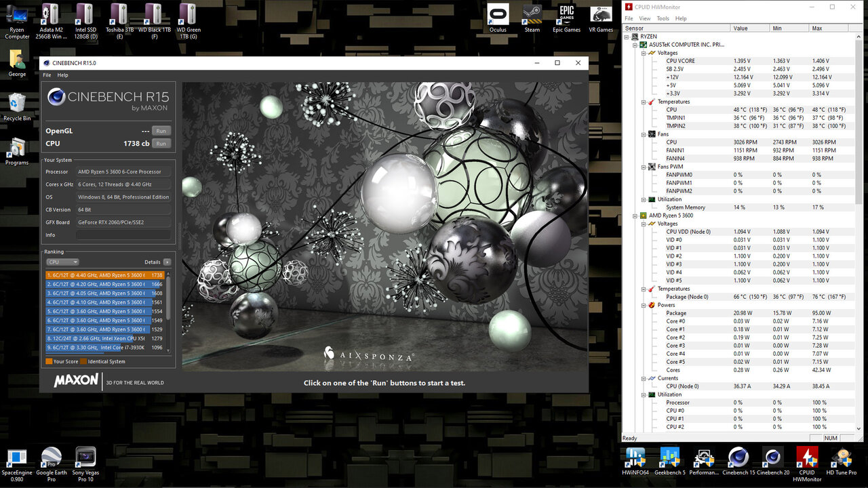Open the HWMonitor View menu
868x488 pixels.
[x=645, y=18]
